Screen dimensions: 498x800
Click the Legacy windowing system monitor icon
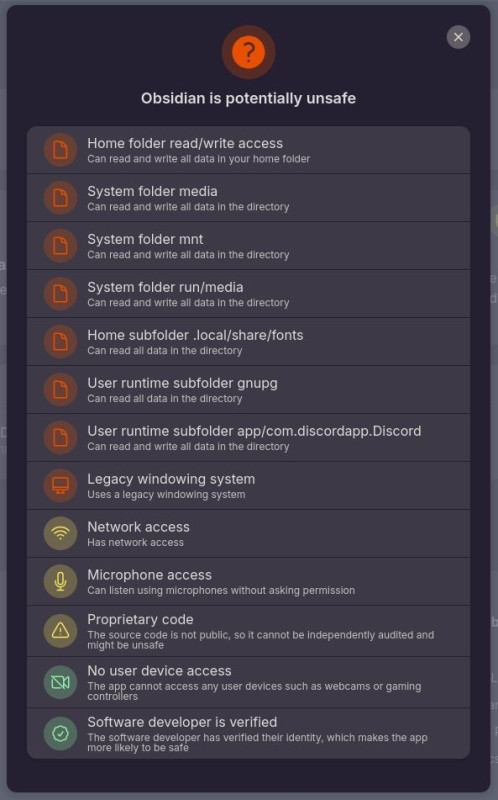click(60, 486)
